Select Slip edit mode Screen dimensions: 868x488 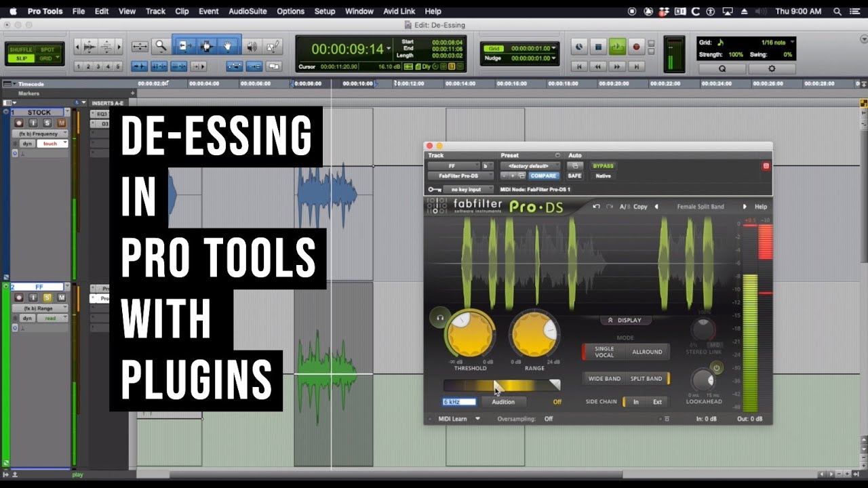coord(20,59)
